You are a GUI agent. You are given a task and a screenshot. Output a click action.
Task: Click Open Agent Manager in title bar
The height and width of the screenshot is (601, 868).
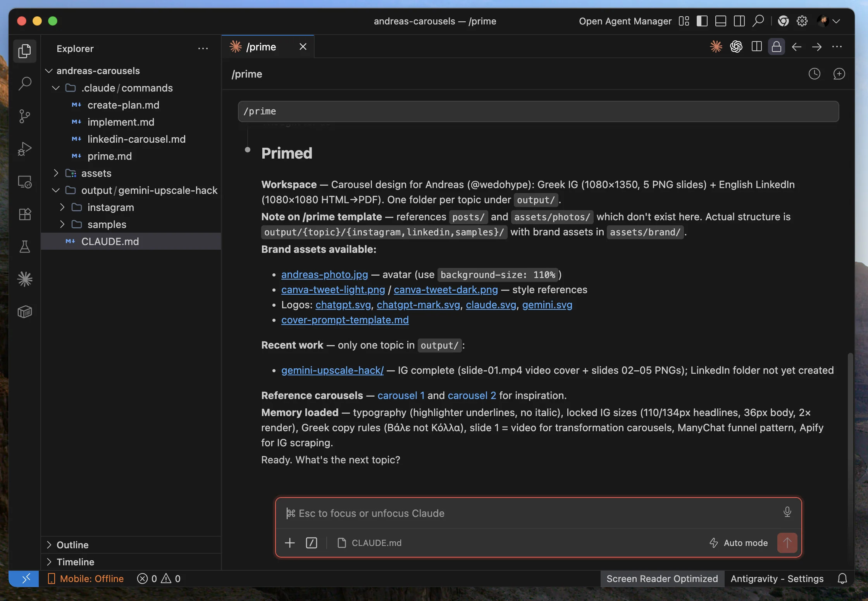coord(625,21)
